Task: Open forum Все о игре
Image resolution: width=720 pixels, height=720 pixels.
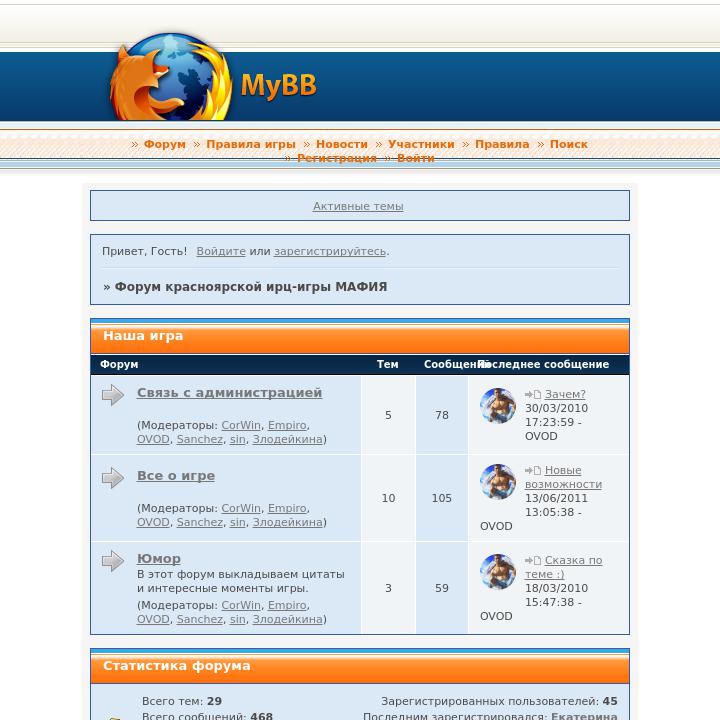Action: point(176,476)
